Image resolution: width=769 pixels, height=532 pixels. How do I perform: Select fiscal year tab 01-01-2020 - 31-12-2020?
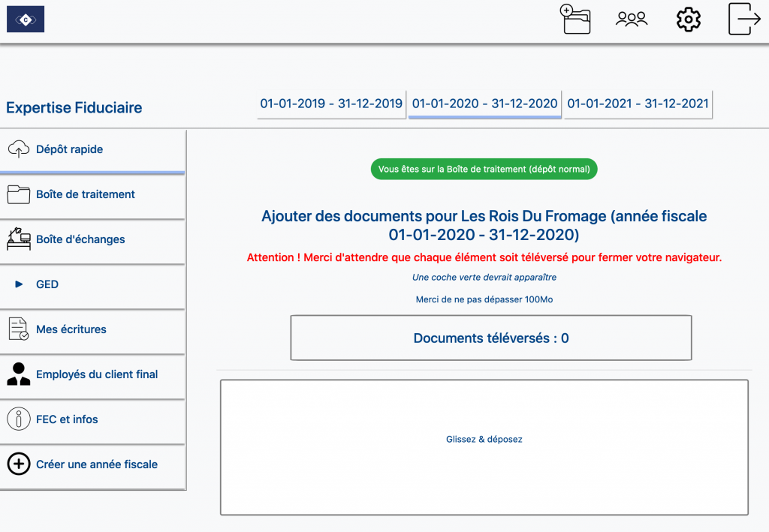pos(484,104)
